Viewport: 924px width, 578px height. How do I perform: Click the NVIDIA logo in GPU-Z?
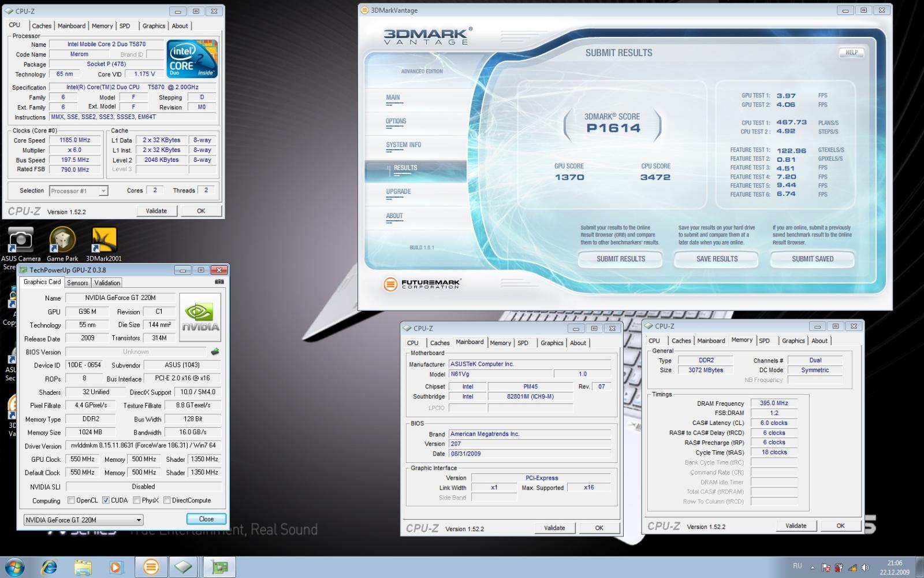[200, 317]
